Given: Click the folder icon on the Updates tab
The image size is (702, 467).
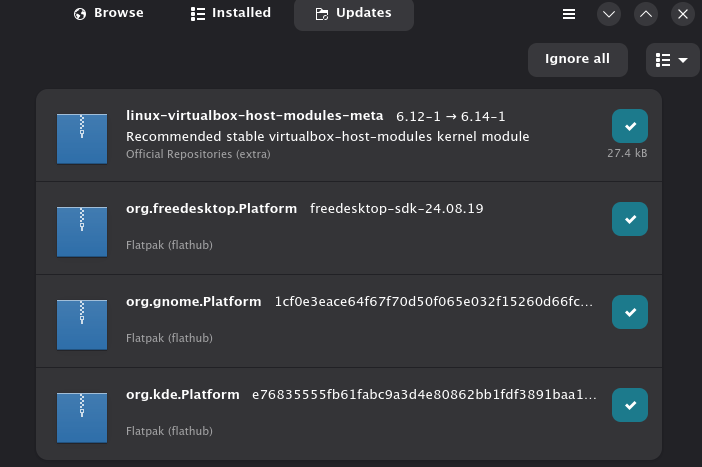Looking at the screenshot, I should click(321, 14).
